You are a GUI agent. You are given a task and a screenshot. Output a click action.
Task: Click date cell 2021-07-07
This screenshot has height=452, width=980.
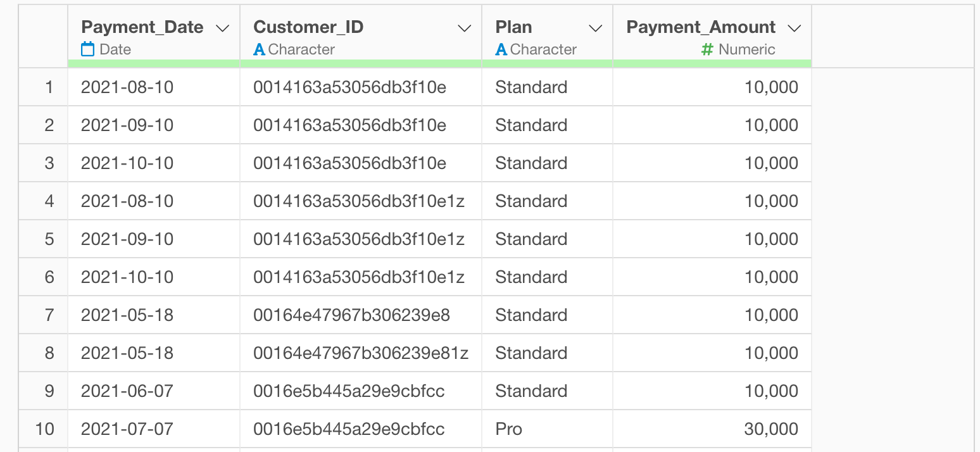pyautogui.click(x=127, y=429)
